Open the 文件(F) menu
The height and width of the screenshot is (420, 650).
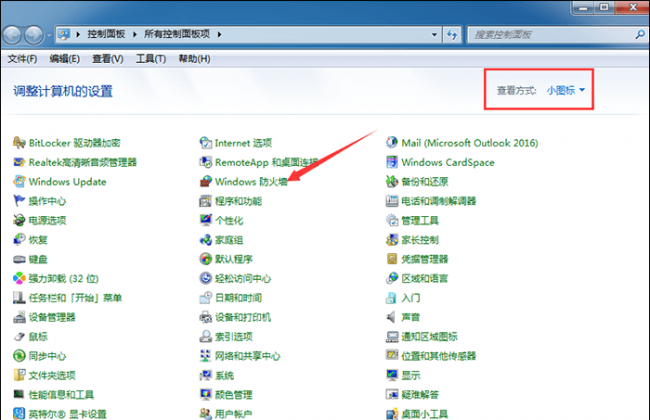22,59
